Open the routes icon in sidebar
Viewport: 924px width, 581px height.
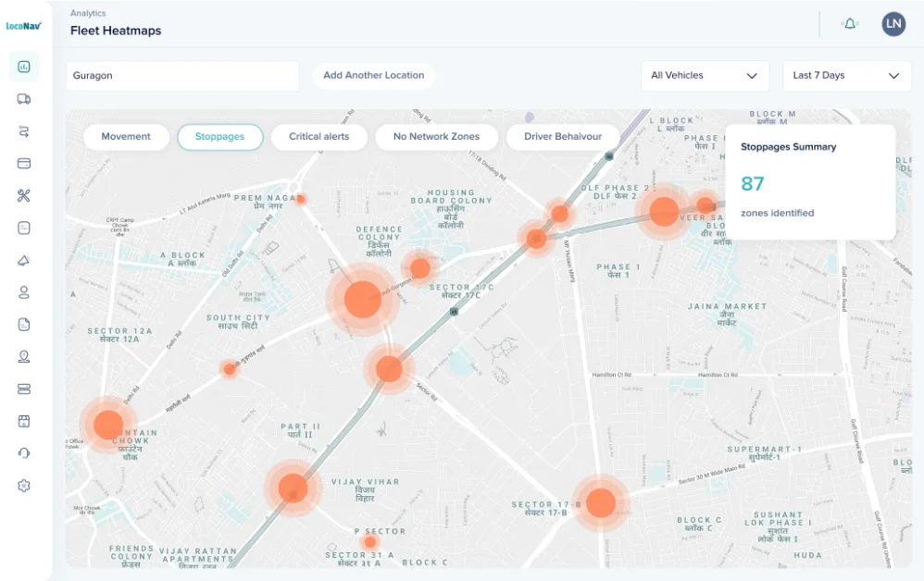(x=24, y=131)
